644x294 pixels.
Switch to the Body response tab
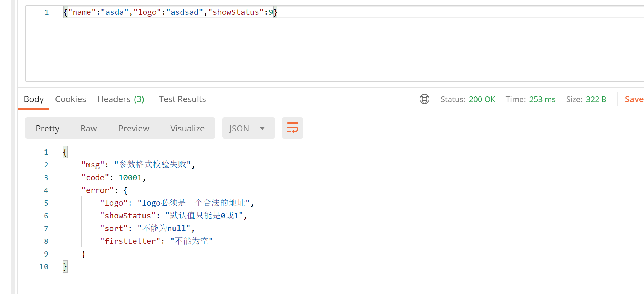[x=34, y=99]
